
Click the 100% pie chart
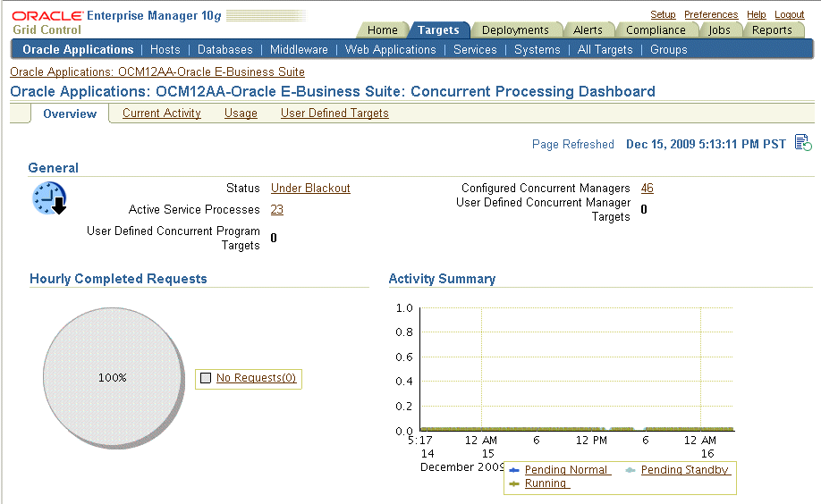114,378
